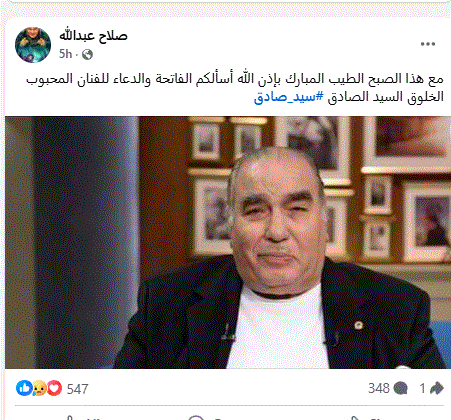Click the globe public-audience icon
The image size is (451, 420).
click(x=87, y=54)
